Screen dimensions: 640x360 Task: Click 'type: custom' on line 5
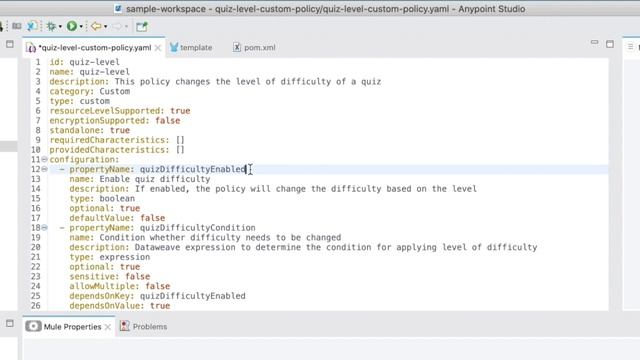(80, 101)
